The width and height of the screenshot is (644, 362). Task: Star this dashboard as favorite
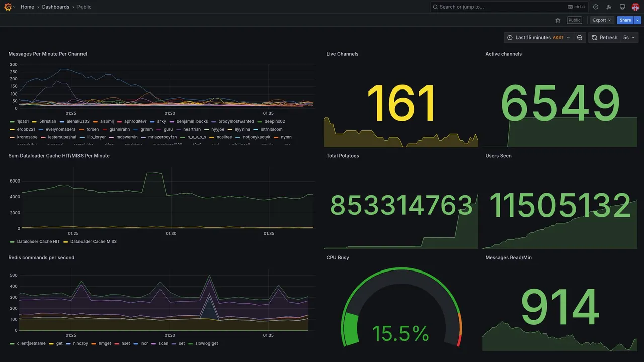(558, 20)
